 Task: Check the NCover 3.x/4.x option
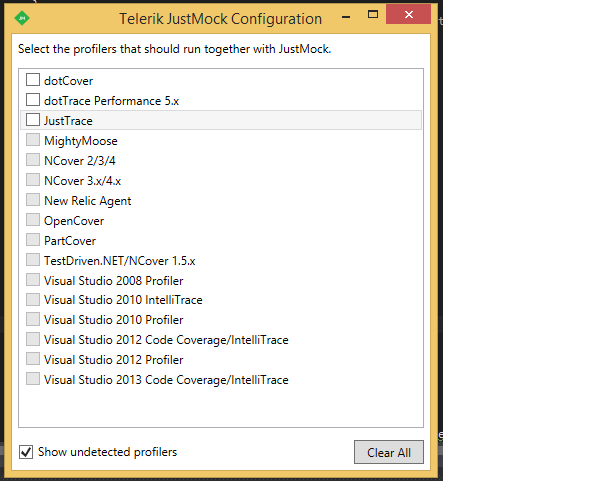(x=34, y=180)
